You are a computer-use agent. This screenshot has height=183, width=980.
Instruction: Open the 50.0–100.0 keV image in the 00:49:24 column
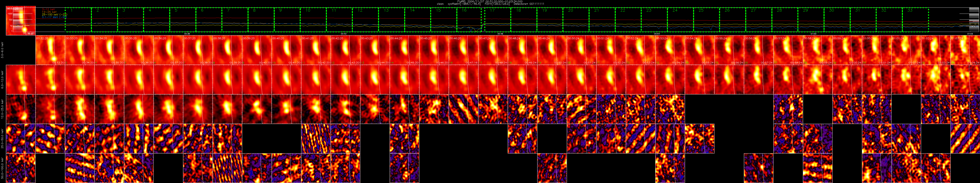tap(552, 168)
